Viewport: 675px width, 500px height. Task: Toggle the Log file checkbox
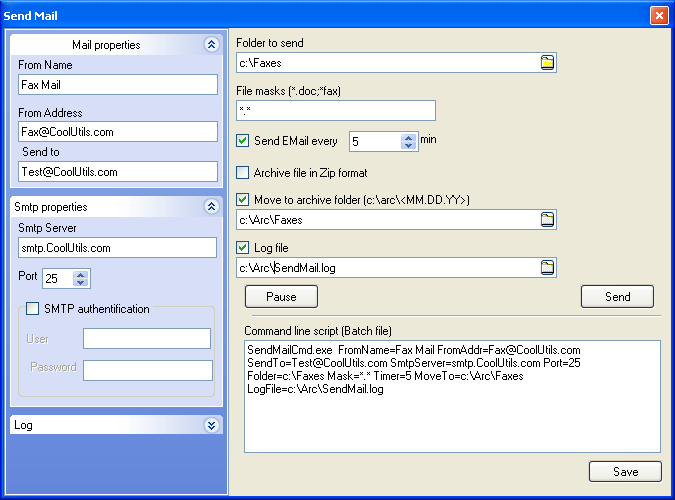click(242, 248)
